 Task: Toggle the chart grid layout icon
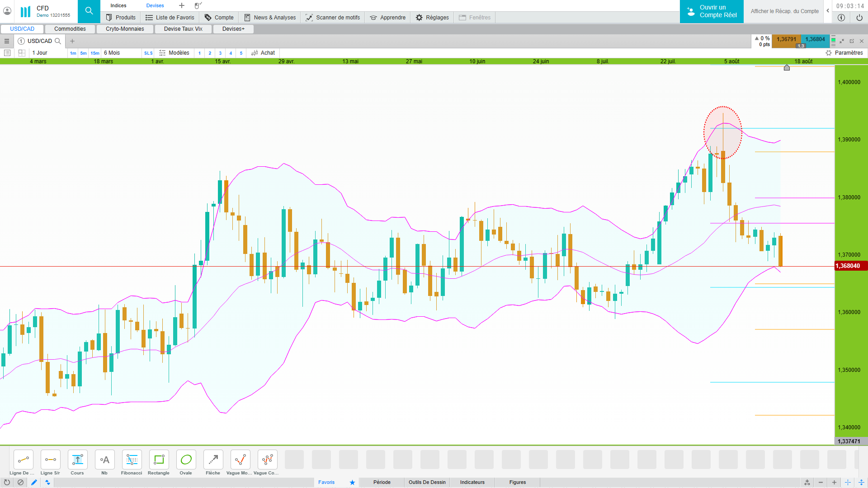pos(22,53)
